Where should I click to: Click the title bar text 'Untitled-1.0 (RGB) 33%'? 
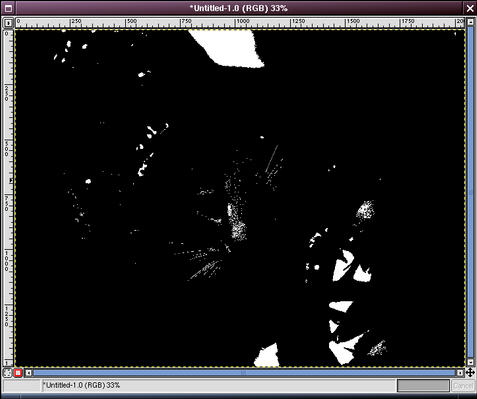[x=239, y=8]
